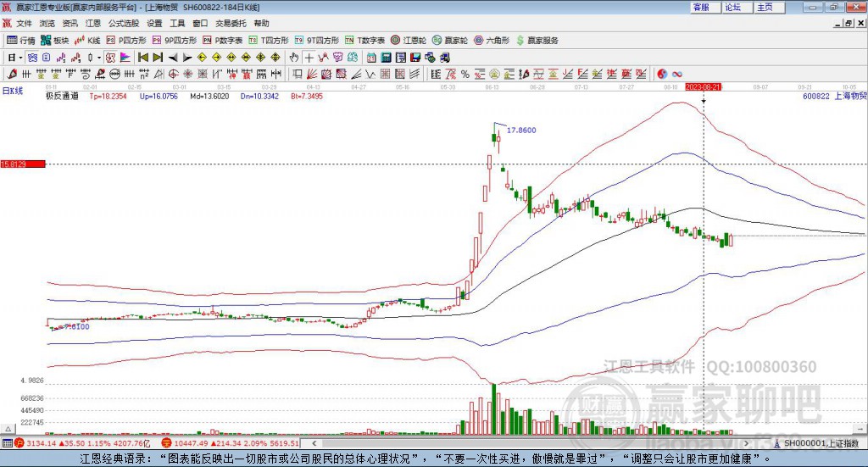Open the 工具 menu

tap(177, 23)
